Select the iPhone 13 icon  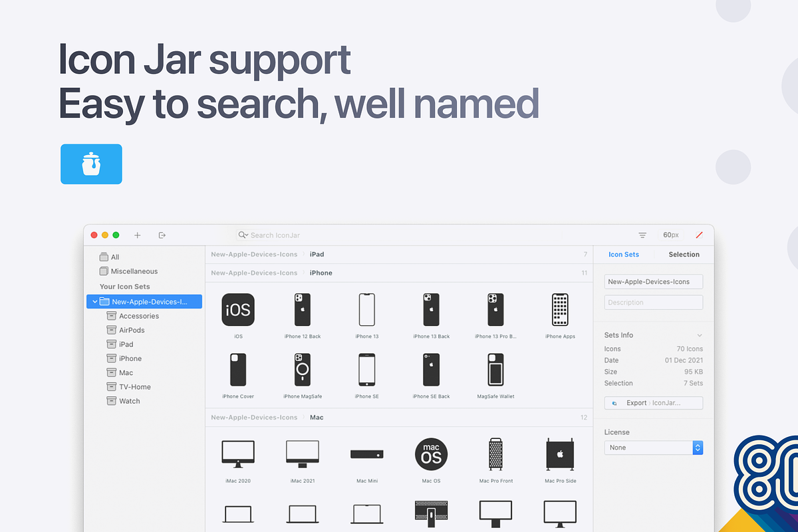point(367,310)
